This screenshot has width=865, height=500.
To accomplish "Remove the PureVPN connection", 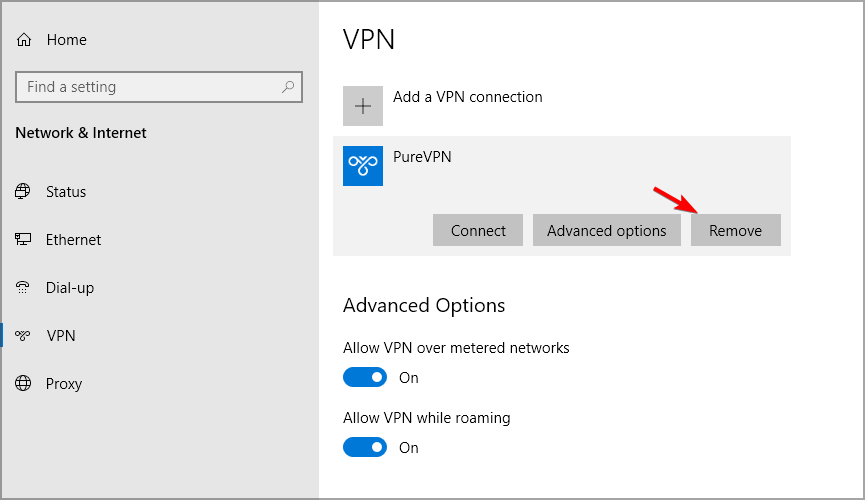I will click(736, 230).
